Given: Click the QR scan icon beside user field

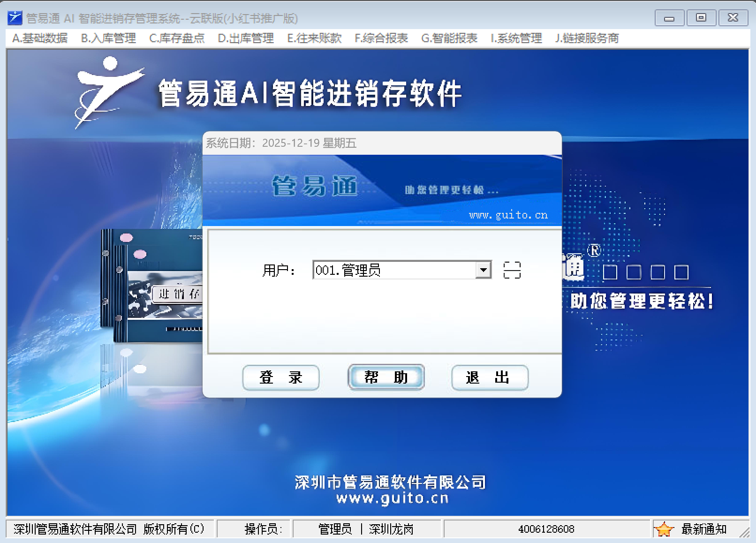Looking at the screenshot, I should click(x=512, y=270).
